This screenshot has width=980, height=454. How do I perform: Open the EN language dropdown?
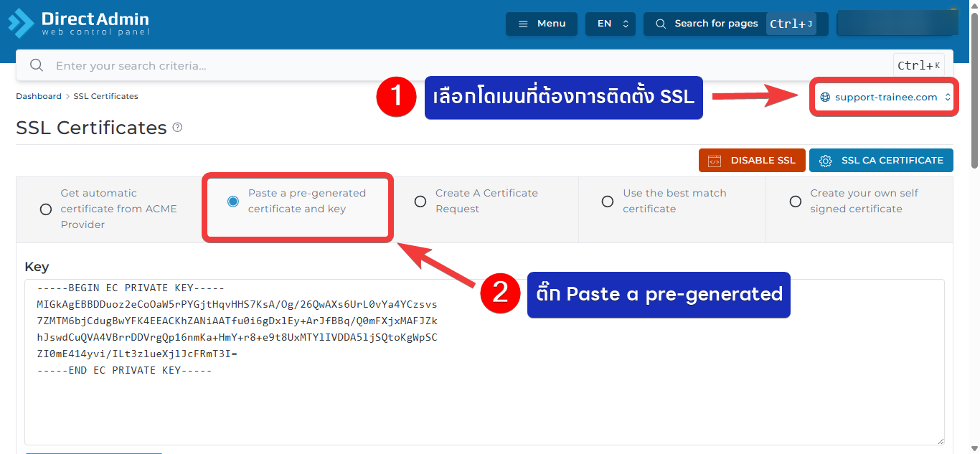pyautogui.click(x=611, y=24)
